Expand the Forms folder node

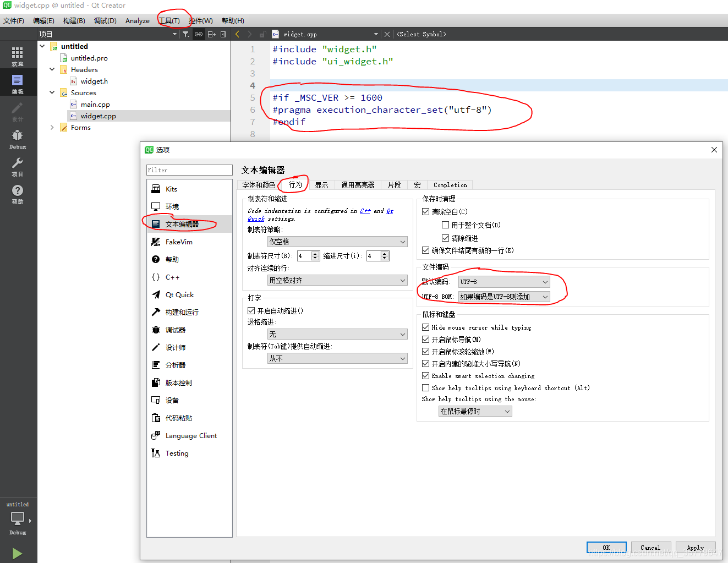pyautogui.click(x=52, y=127)
